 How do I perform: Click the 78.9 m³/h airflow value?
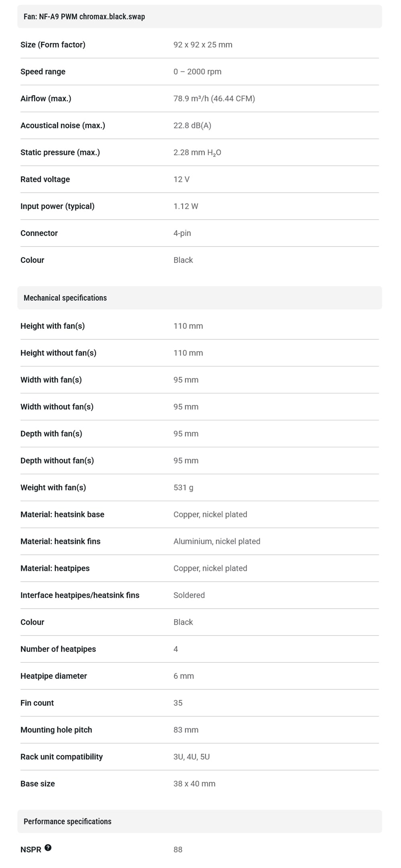214,98
